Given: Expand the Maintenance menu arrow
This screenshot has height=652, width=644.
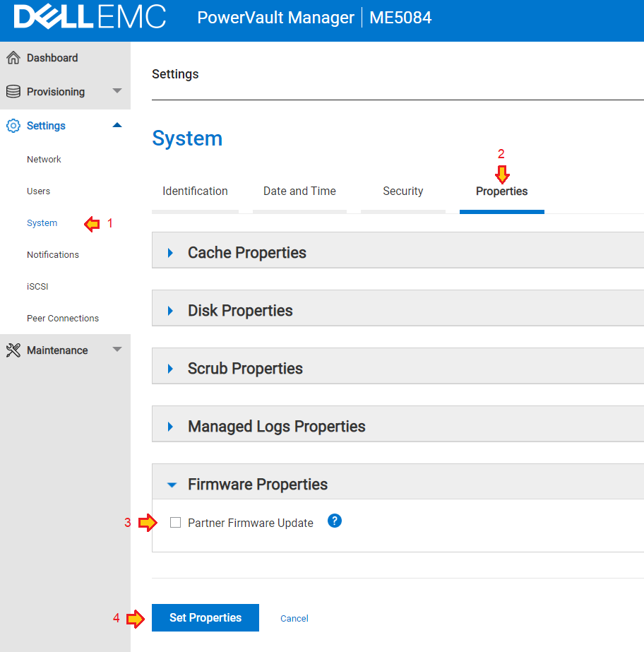Looking at the screenshot, I should (x=117, y=349).
